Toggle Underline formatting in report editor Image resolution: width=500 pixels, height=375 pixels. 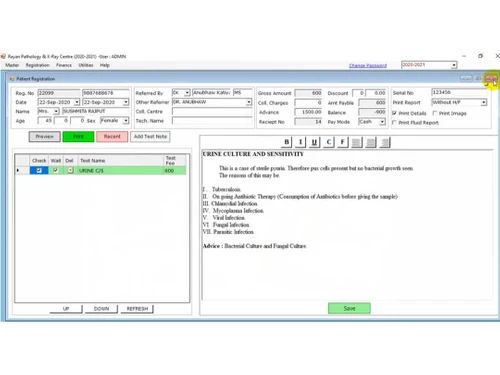point(314,142)
